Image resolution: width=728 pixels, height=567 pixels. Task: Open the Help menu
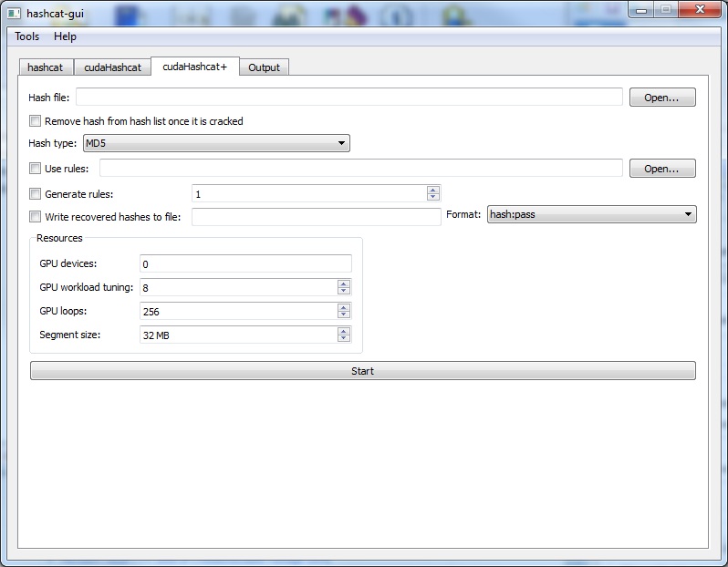[x=65, y=36]
